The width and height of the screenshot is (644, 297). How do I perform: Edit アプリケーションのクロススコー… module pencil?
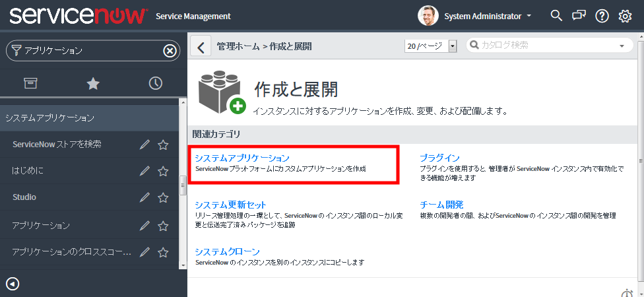tap(145, 252)
